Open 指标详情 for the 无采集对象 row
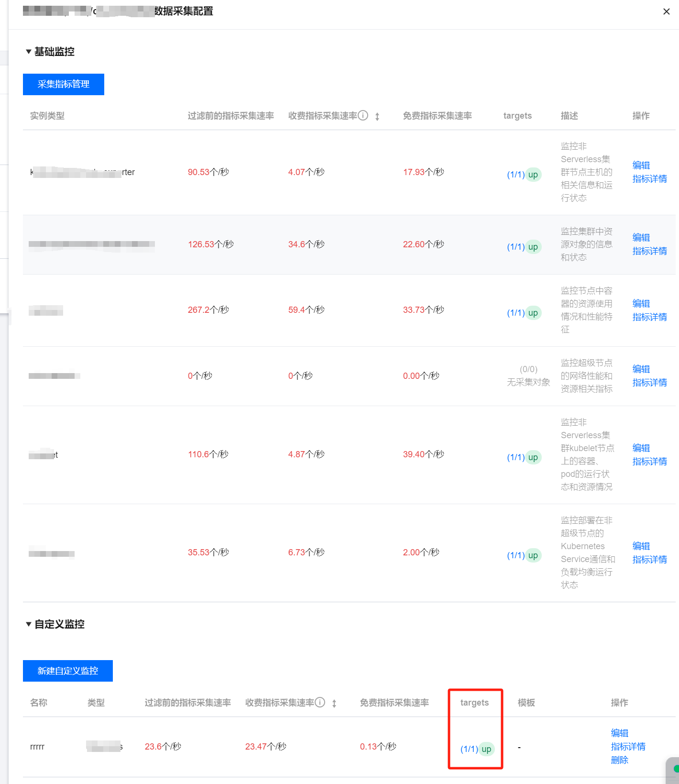 [649, 383]
